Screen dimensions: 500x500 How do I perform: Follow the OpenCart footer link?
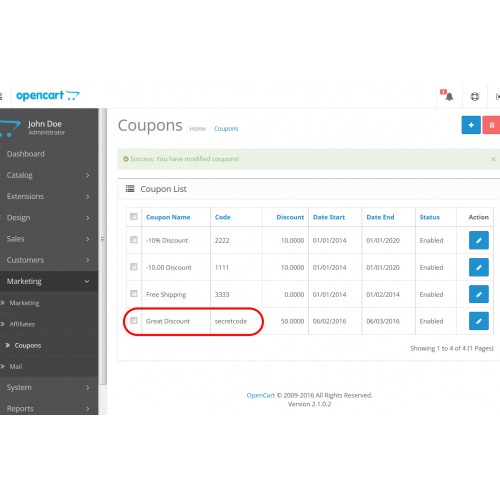[x=261, y=395]
